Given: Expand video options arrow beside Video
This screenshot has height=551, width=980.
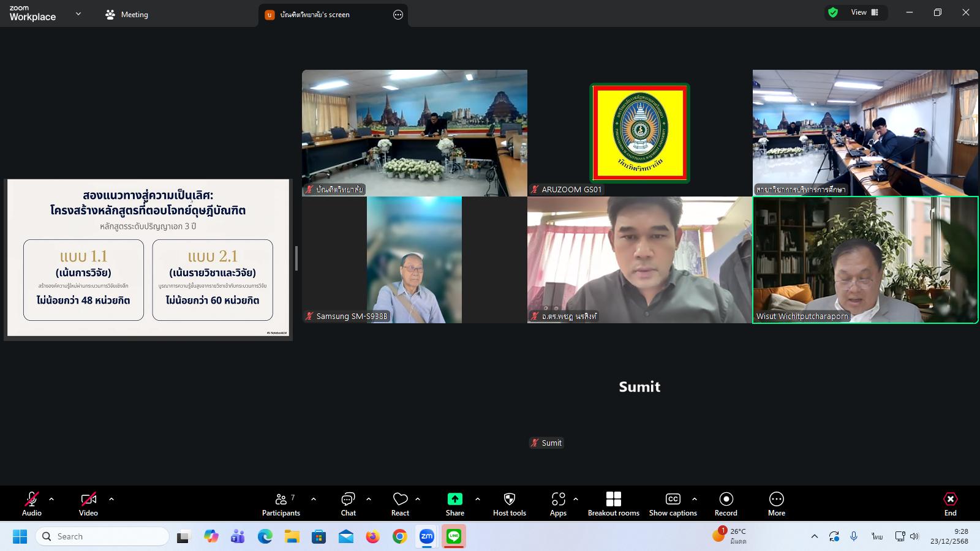Looking at the screenshot, I should click(111, 499).
